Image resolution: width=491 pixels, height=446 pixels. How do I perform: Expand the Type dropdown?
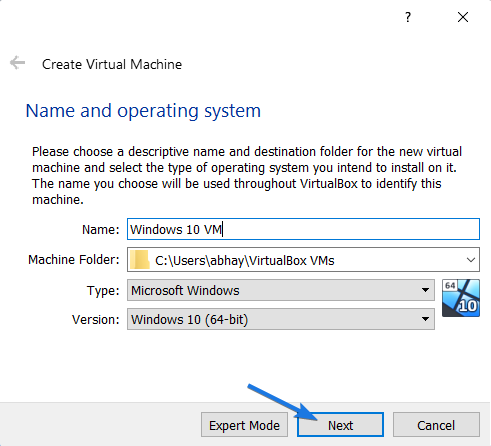click(281, 290)
